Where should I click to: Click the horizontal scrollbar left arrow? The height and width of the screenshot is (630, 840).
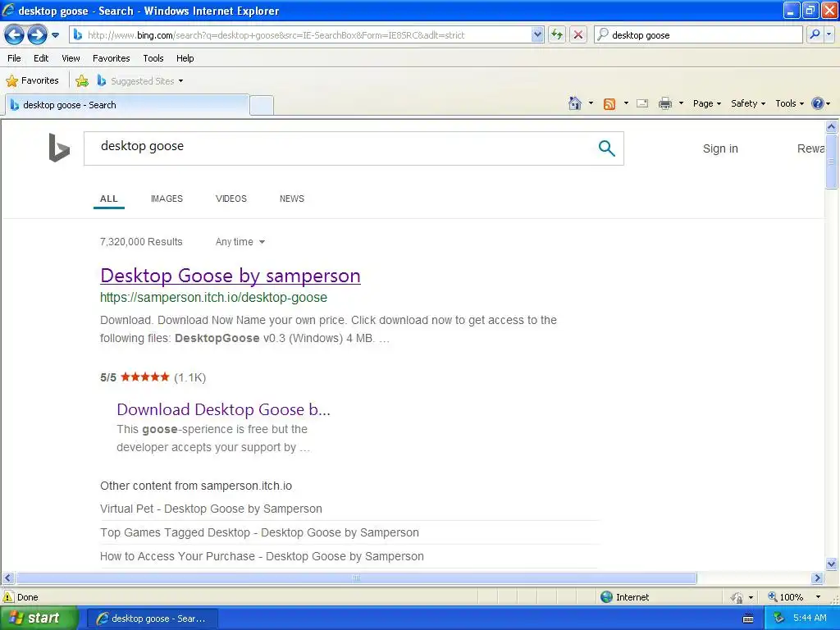pyautogui.click(x=7, y=577)
